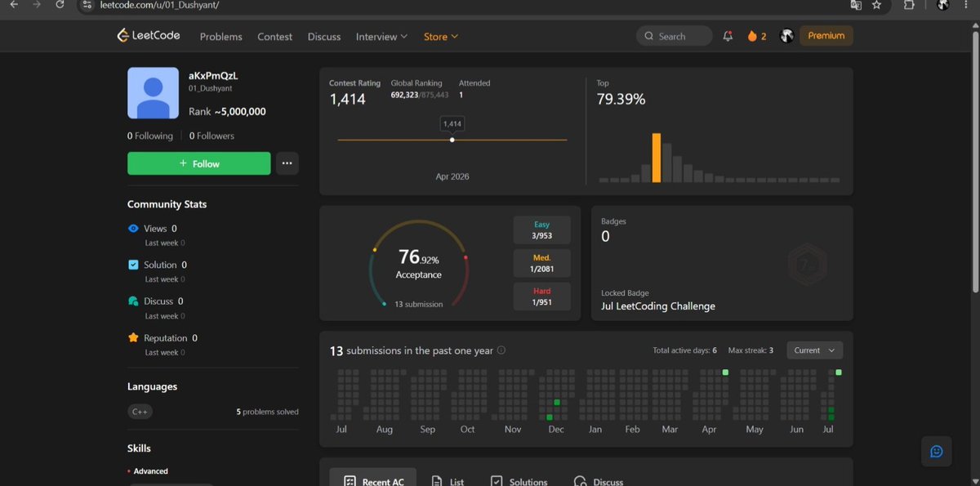Viewport: 980px width, 486px height.
Task: Click the 1,414 rating point on graph
Action: pyautogui.click(x=452, y=140)
